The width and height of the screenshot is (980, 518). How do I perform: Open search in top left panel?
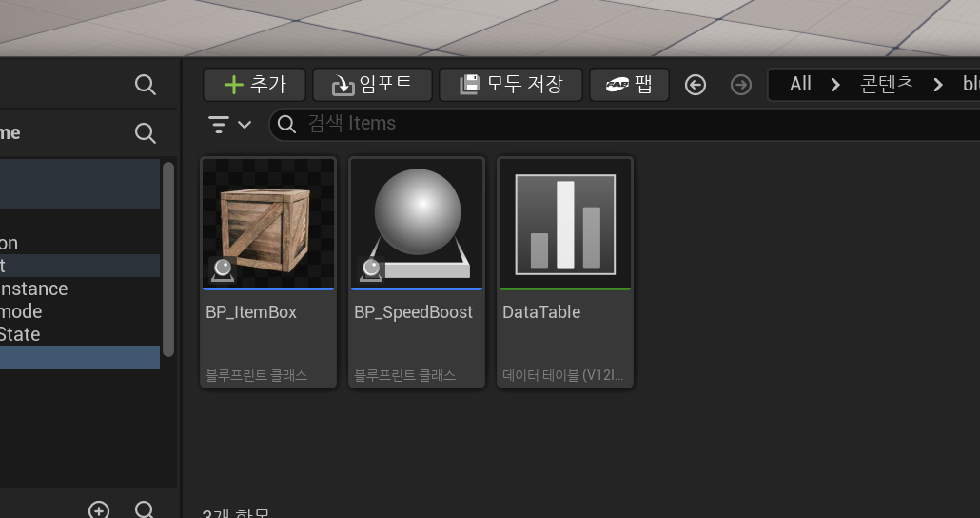[145, 85]
